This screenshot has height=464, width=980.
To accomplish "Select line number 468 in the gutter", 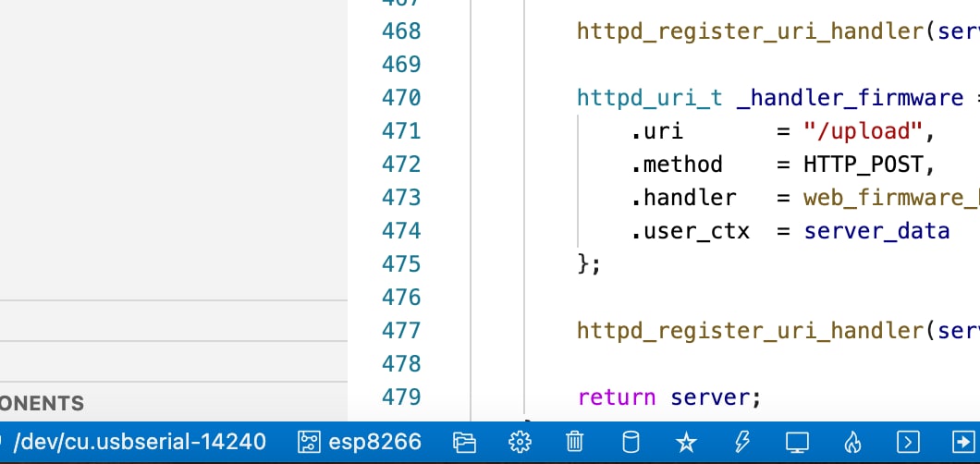I will tap(401, 31).
